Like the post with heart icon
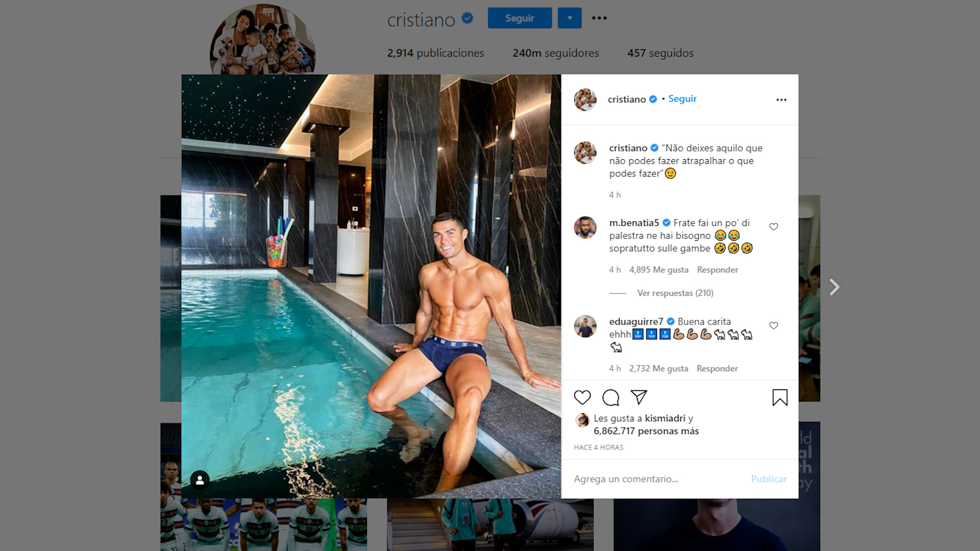 click(x=582, y=397)
